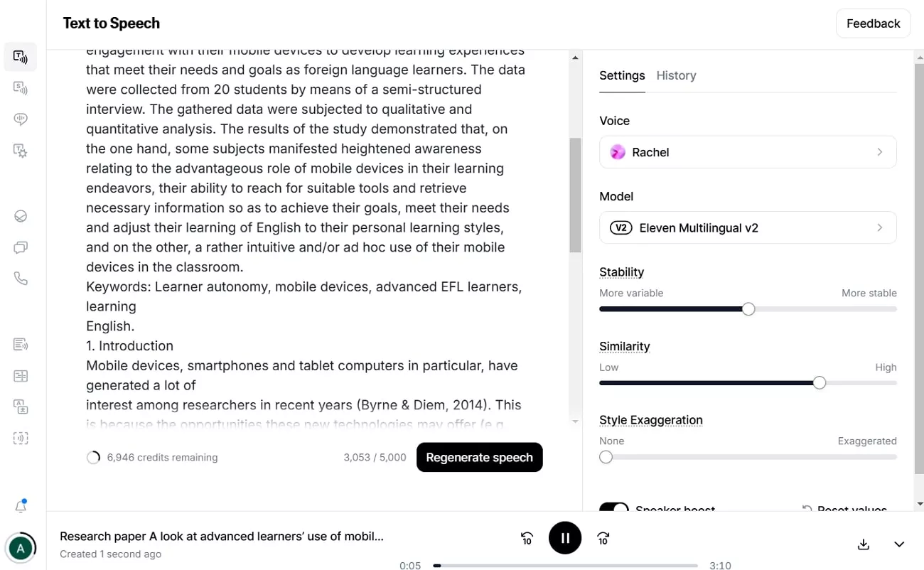Pause the playing audio

click(565, 538)
